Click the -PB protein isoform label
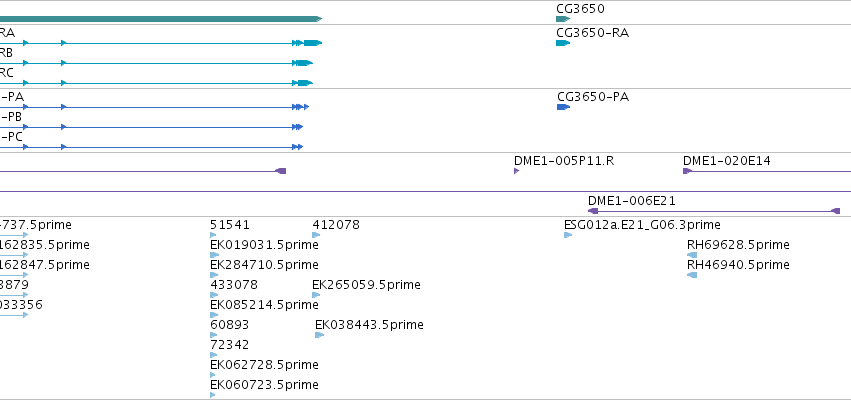Image resolution: width=851 pixels, height=400 pixels. click(11, 117)
